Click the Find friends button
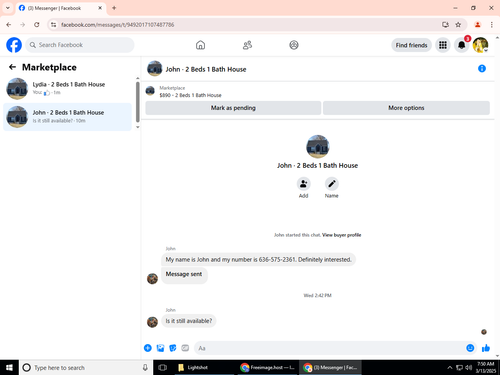The image size is (500, 375). coord(411,45)
